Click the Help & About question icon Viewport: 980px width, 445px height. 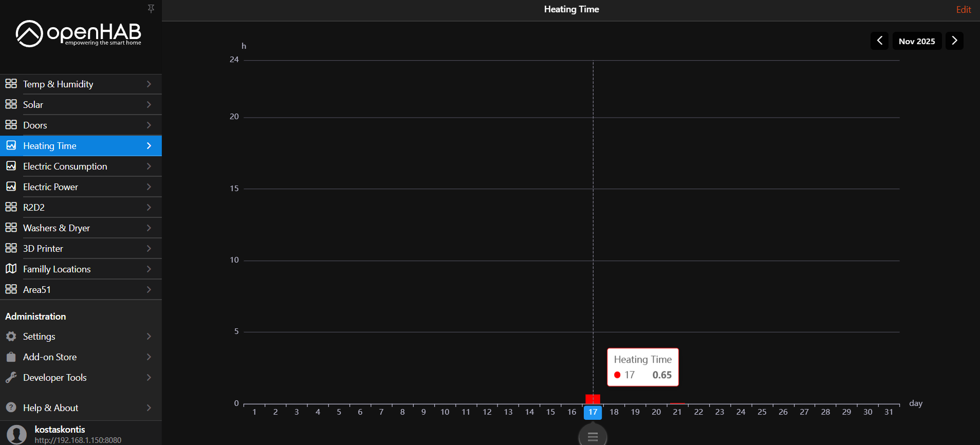tap(11, 407)
